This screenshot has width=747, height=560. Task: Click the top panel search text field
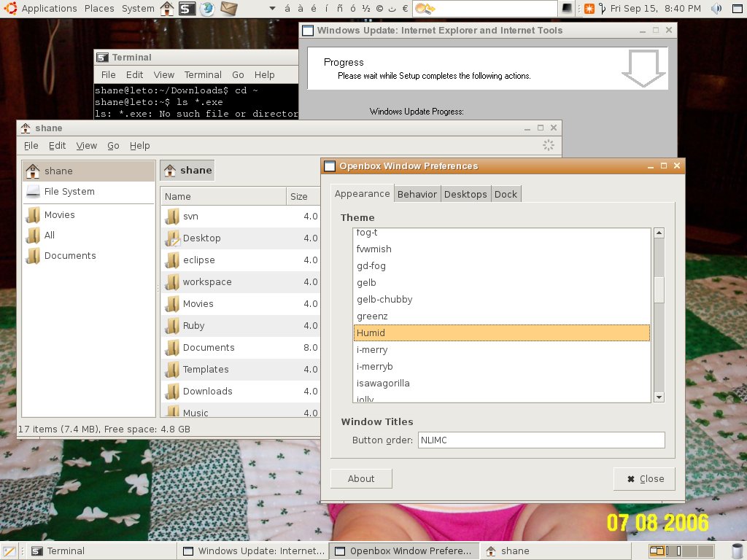pos(495,9)
